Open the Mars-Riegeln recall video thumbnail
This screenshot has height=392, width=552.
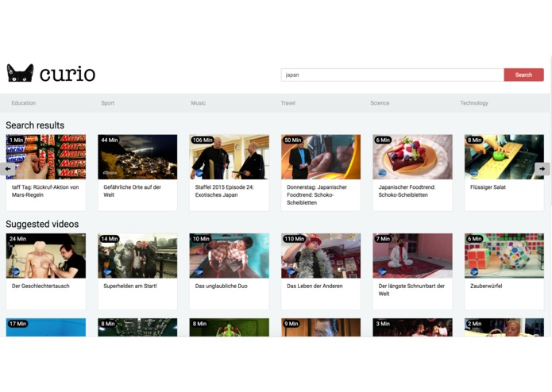46,157
